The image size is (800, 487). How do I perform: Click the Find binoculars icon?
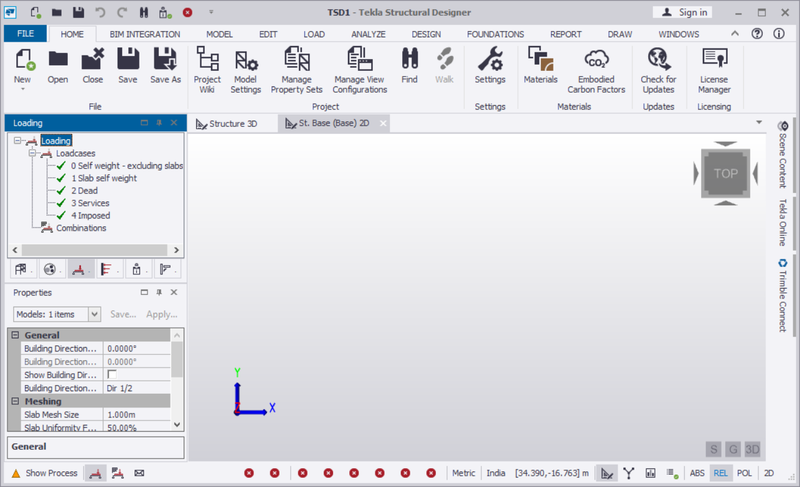(409, 59)
